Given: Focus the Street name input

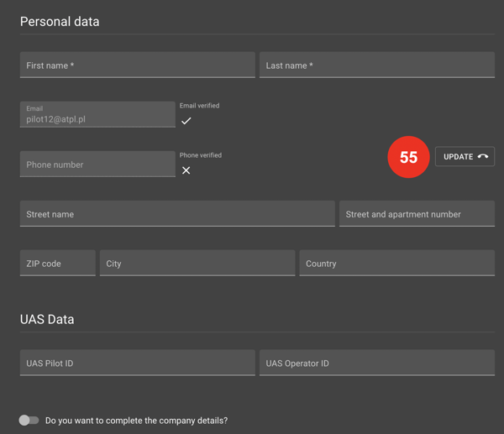Looking at the screenshot, I should pyautogui.click(x=176, y=214).
